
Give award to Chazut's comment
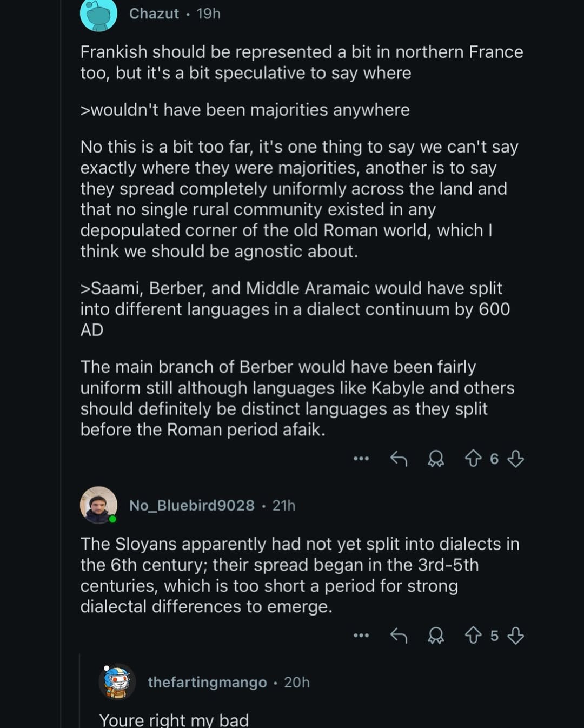point(435,459)
